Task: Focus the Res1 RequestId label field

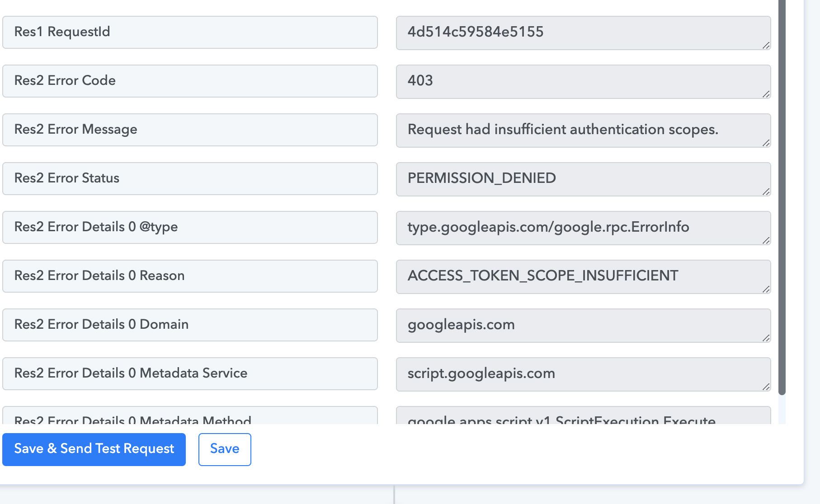Action: click(190, 33)
